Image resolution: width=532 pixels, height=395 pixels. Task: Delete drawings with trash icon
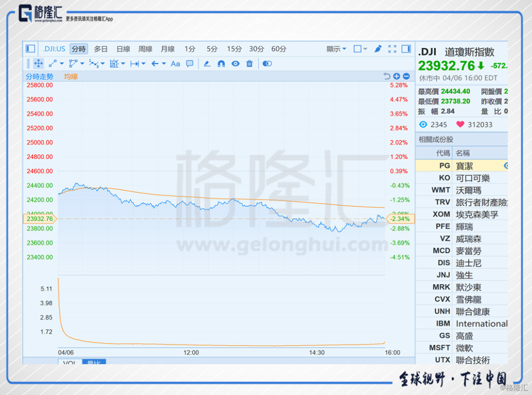click(250, 63)
